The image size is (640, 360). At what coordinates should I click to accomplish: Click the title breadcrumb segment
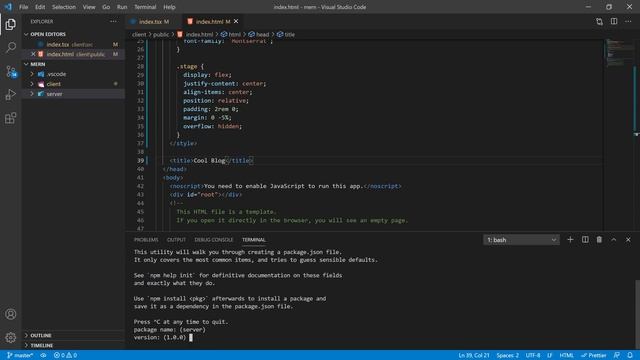[x=286, y=35]
